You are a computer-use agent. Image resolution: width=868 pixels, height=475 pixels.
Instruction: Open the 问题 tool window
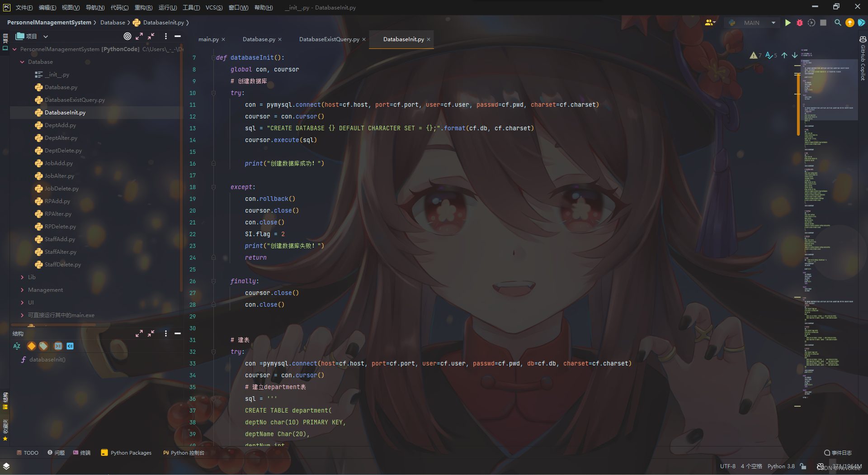pyautogui.click(x=56, y=453)
